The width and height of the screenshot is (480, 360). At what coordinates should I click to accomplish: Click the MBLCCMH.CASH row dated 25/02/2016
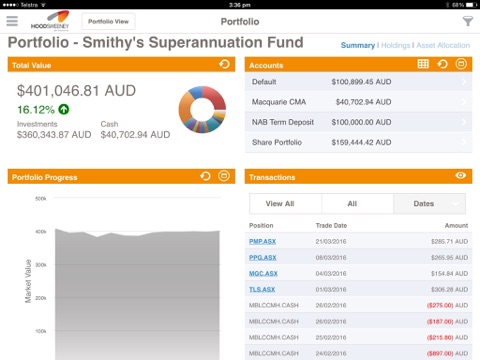pos(358,337)
